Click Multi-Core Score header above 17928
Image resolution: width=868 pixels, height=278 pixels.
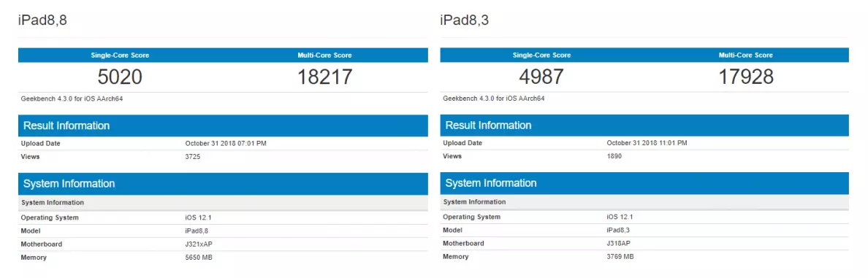coord(746,55)
